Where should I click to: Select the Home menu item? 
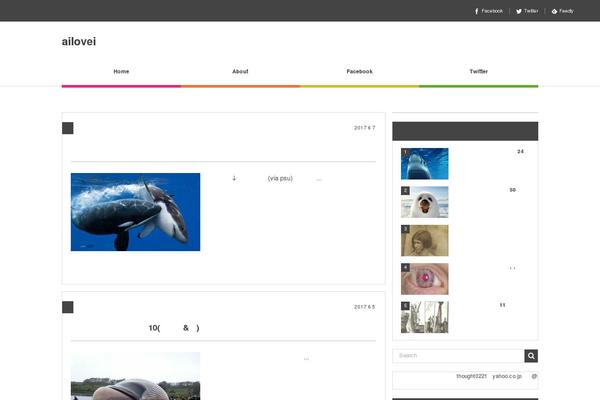(x=121, y=71)
